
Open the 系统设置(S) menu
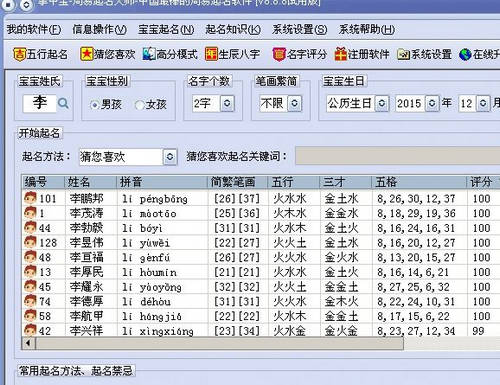(300, 29)
